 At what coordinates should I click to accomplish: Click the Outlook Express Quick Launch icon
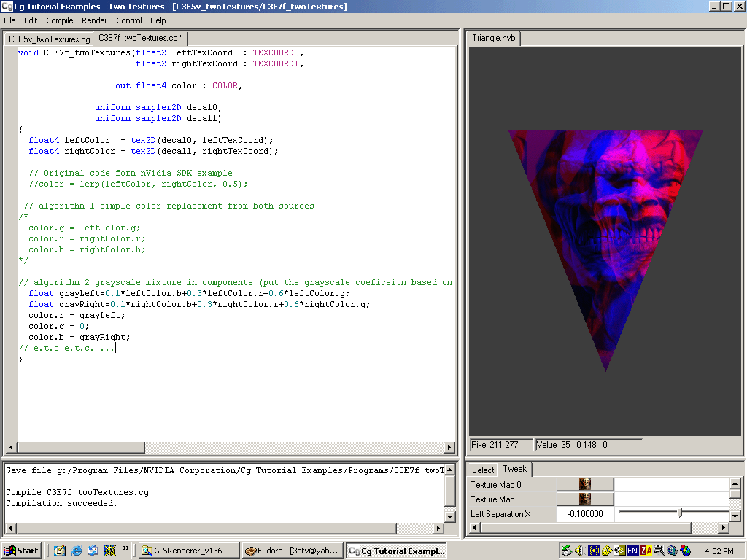(x=93, y=551)
